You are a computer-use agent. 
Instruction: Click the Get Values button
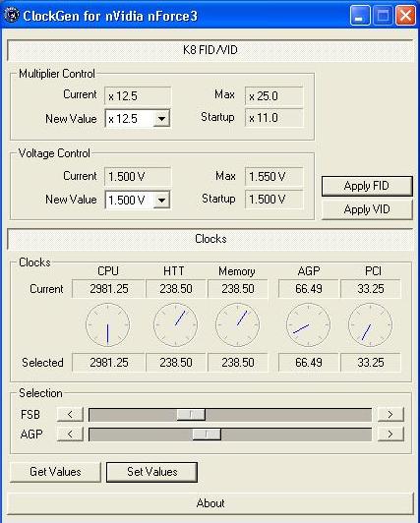(x=55, y=472)
